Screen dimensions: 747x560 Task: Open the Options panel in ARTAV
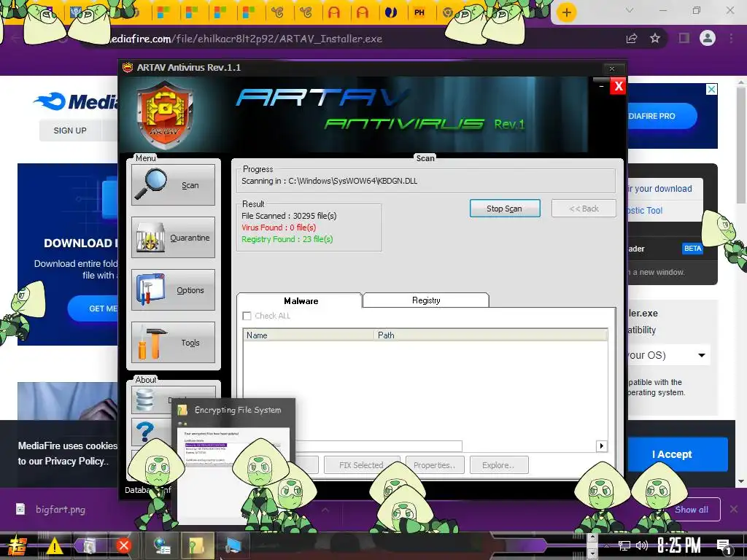[173, 289]
